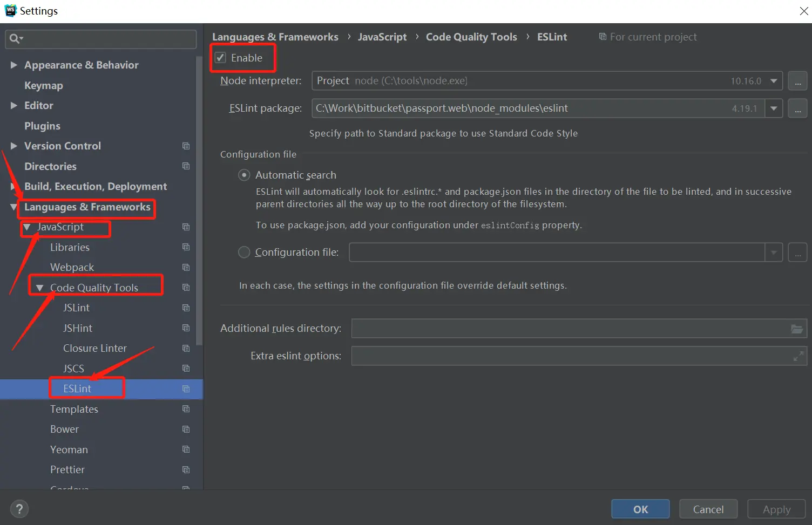The width and height of the screenshot is (812, 525).
Task: Click project-level icon beside ESLint row
Action: pyautogui.click(x=186, y=388)
